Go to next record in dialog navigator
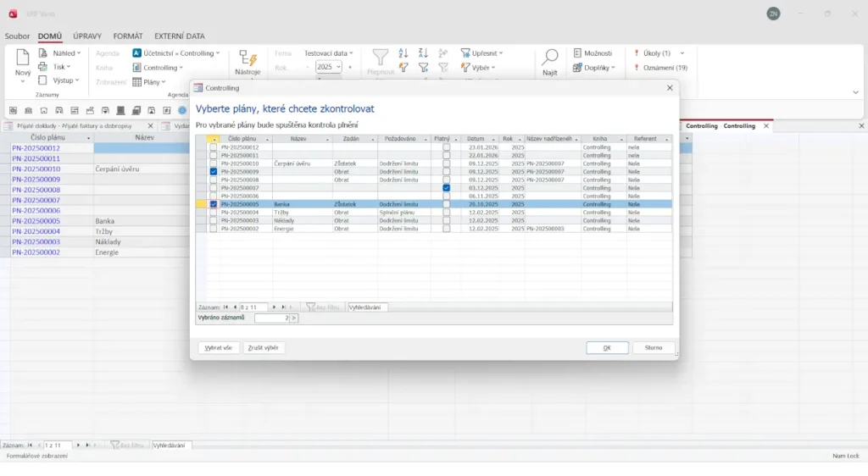Image resolution: width=868 pixels, height=476 pixels. (x=273, y=307)
